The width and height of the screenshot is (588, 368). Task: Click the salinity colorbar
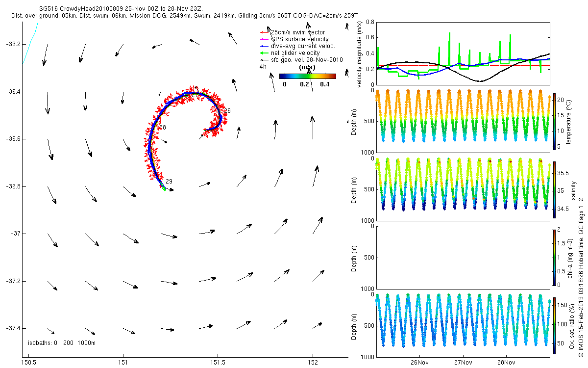click(x=554, y=189)
